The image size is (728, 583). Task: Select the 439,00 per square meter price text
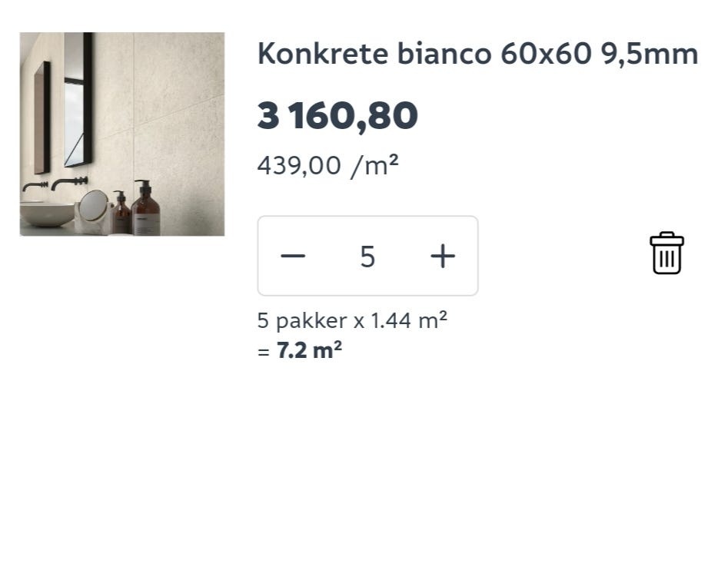(x=329, y=164)
